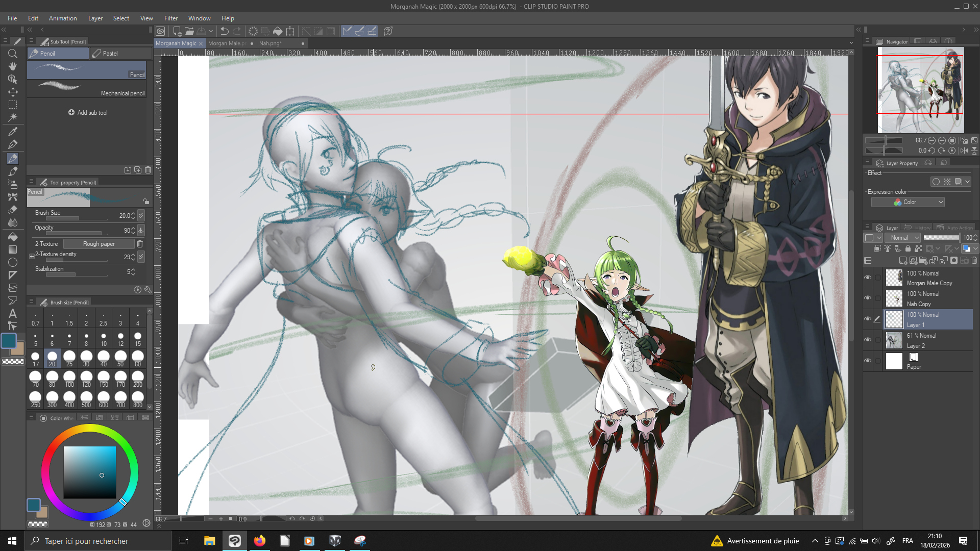Viewport: 980px width, 551px height.
Task: Select the Fill bucket tool
Action: pos(13,237)
